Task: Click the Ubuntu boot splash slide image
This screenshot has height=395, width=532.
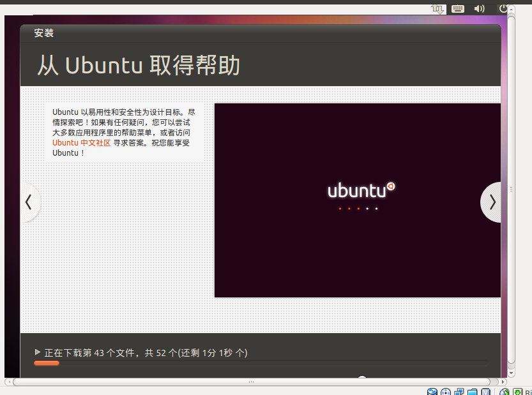Action: click(x=358, y=200)
